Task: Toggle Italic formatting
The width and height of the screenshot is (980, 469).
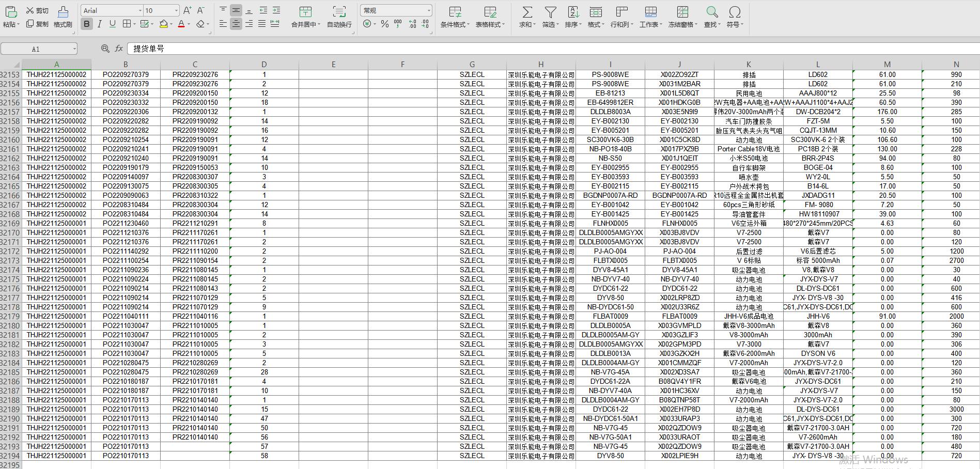Action: pyautogui.click(x=99, y=24)
